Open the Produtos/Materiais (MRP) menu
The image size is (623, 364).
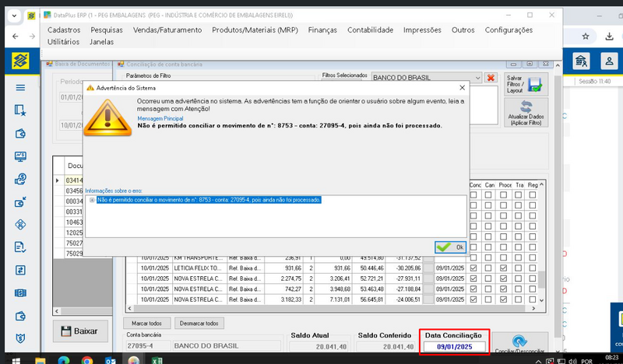click(255, 30)
